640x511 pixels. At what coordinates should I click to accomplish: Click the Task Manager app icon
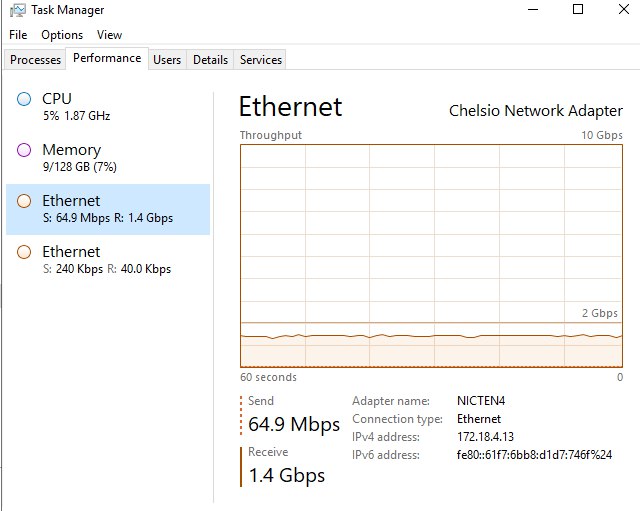(16, 10)
